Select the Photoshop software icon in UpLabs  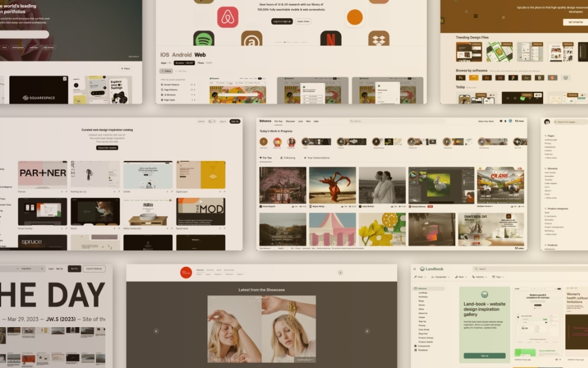click(461, 78)
